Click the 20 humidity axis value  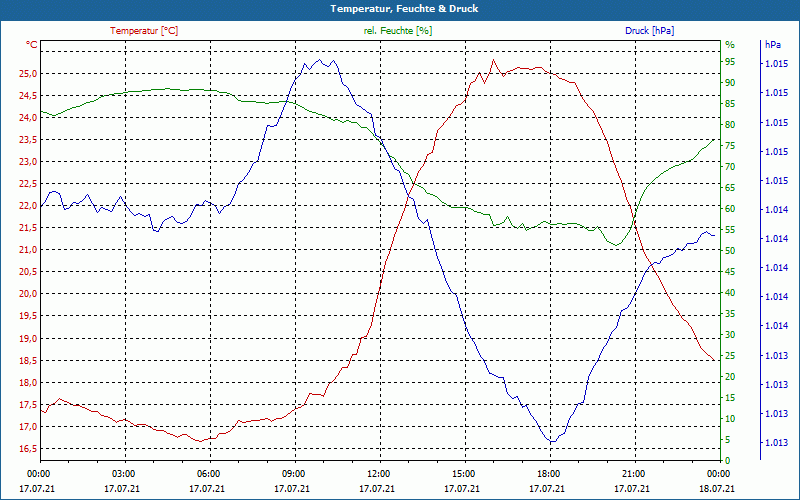tap(730, 377)
